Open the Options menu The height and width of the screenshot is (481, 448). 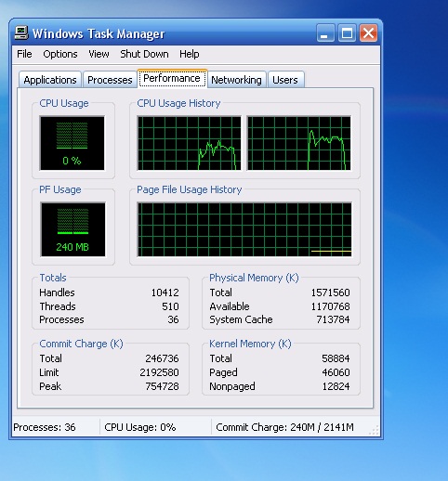point(60,54)
